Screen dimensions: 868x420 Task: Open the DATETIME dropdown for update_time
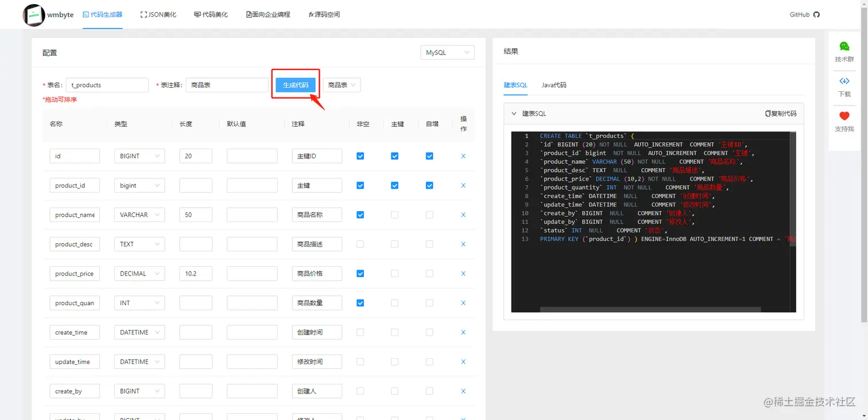139,362
